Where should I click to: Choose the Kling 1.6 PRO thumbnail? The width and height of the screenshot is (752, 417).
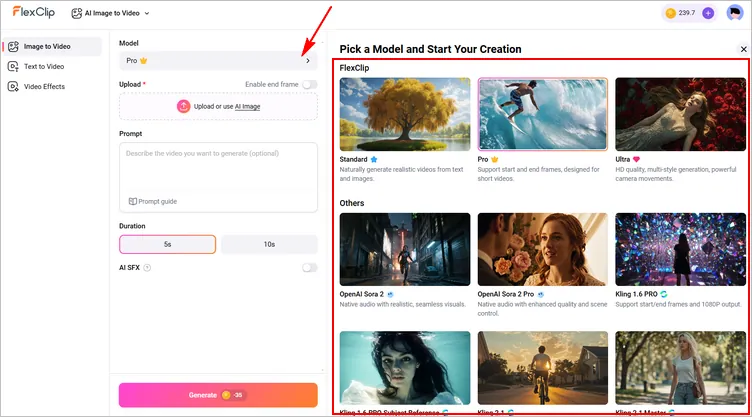[x=681, y=250]
